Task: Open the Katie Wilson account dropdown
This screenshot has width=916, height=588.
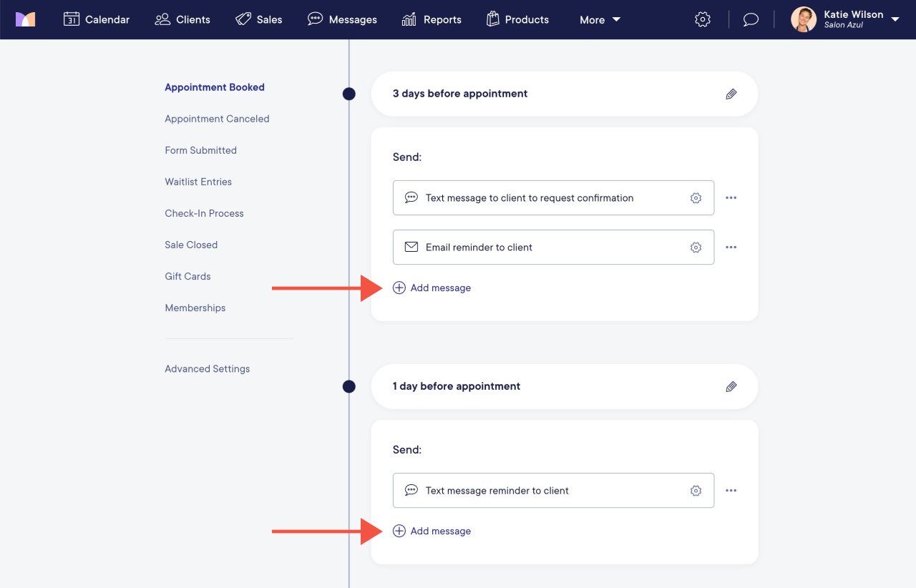Action: click(844, 19)
